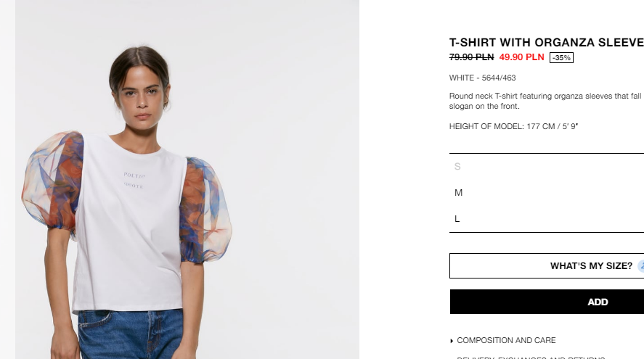The image size is (644, 359).
Task: Click the crossed-out 79.90 PLN price
Action: click(x=471, y=57)
